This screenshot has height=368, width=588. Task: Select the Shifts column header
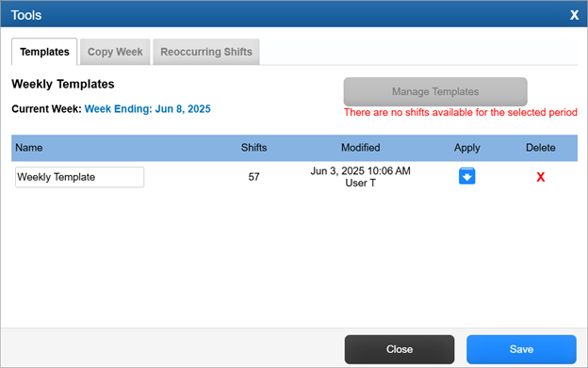pos(253,148)
